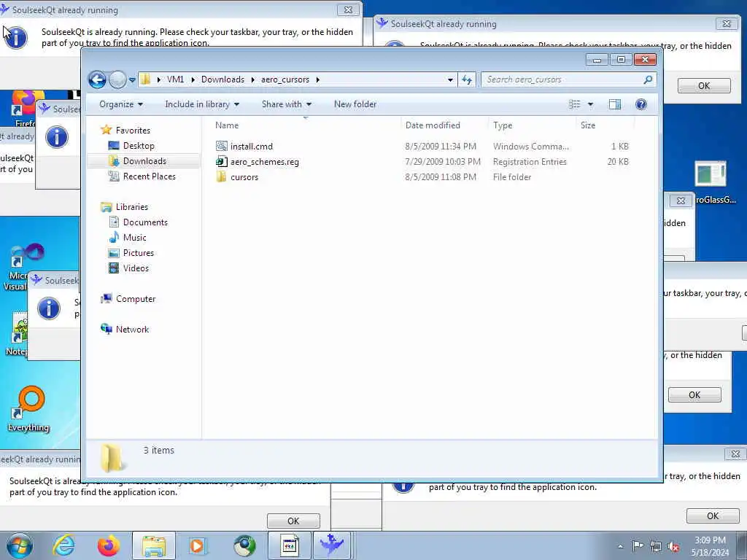Click OK in bottom-right SoulseekQt dialog
This screenshot has width=747, height=560.
pos(713,516)
